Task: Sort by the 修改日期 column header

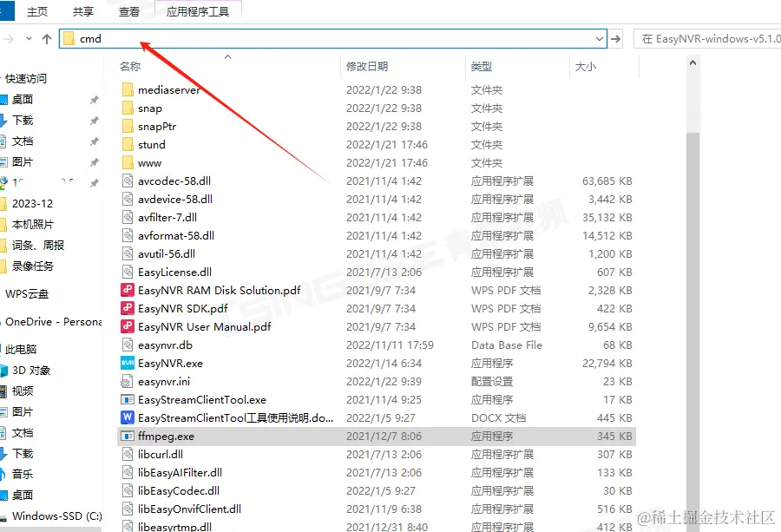Action: (x=367, y=66)
